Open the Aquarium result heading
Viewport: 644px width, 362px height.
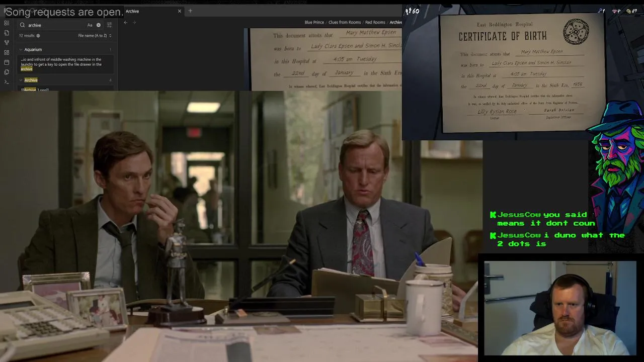[x=33, y=49]
